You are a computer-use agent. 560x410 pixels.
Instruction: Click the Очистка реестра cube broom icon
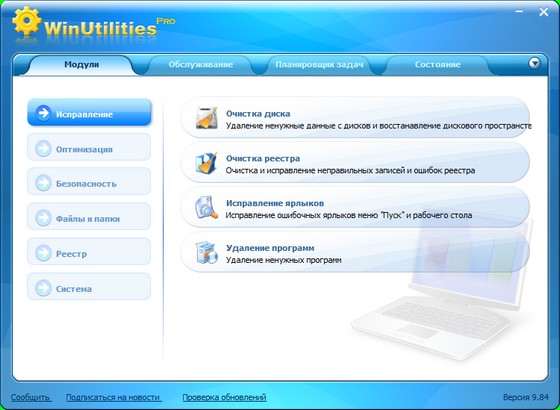pyautogui.click(x=206, y=162)
